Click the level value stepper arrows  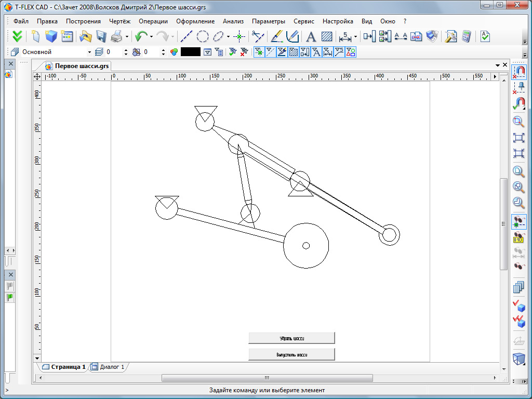click(126, 52)
